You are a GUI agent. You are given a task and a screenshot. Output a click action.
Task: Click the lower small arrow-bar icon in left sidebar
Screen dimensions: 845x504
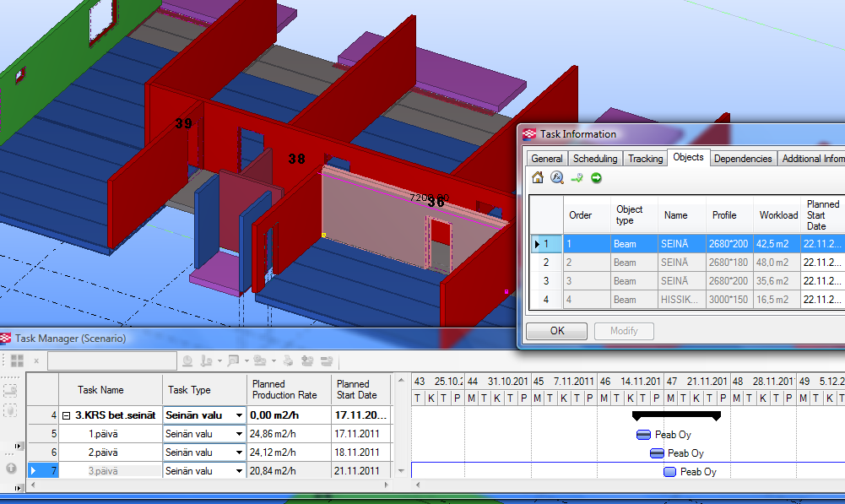tap(19, 488)
